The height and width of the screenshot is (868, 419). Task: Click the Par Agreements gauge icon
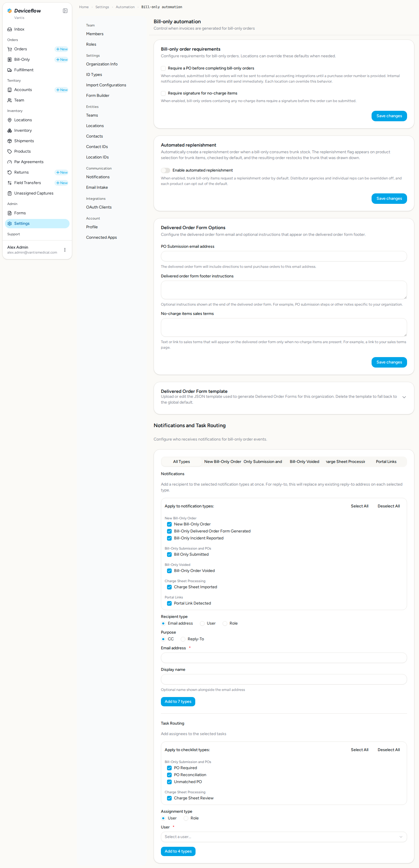[10, 162]
